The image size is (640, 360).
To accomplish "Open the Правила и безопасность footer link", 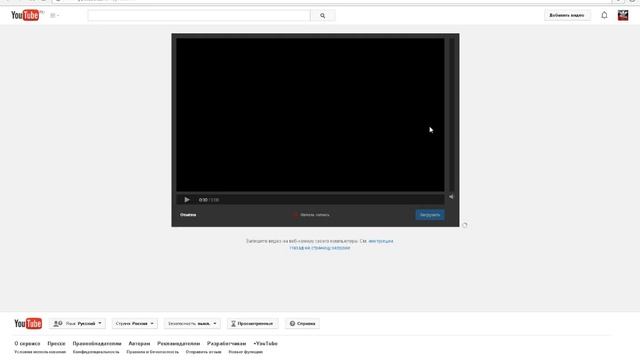I will 153,352.
